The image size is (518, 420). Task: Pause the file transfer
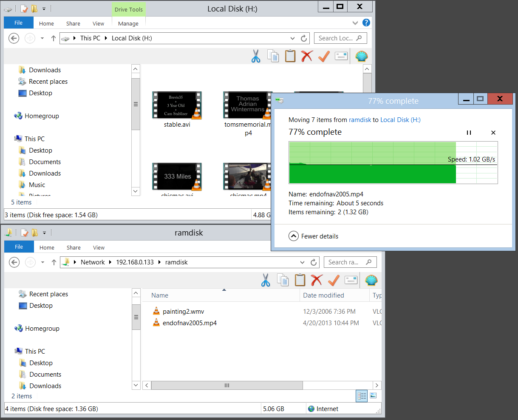pos(469,132)
